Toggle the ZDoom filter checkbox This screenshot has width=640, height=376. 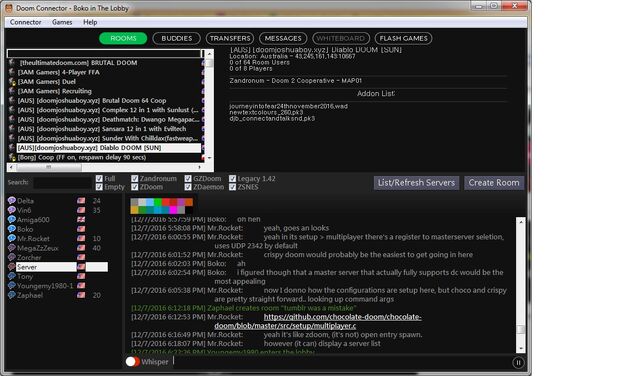coord(135,187)
